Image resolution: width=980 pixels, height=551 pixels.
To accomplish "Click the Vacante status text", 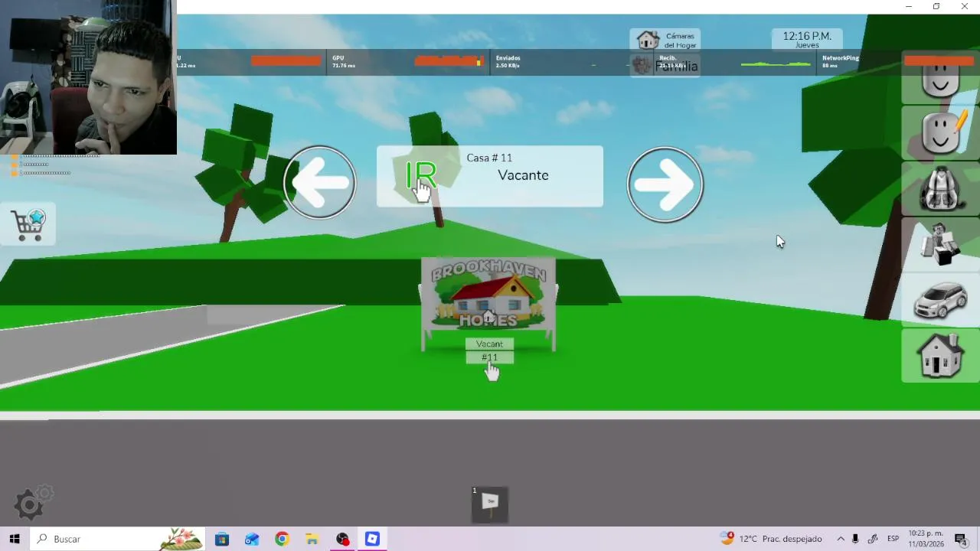I will [x=523, y=175].
